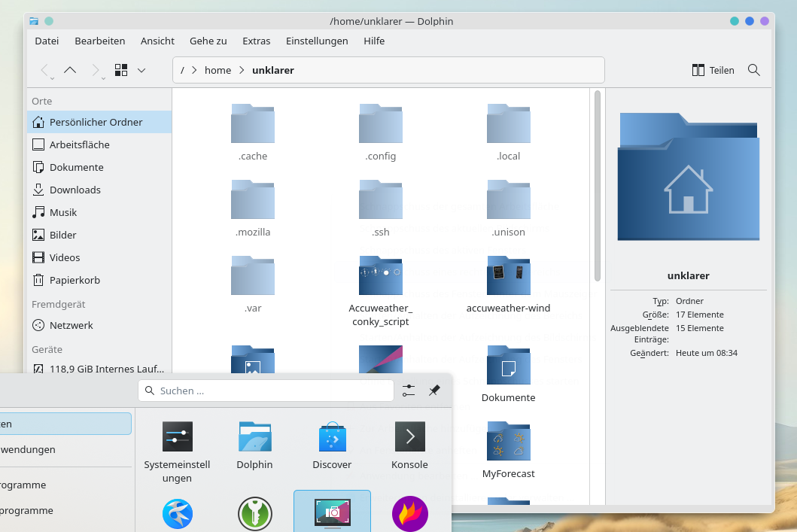The height and width of the screenshot is (532, 797).
Task: Click the root slash in breadcrumb
Action: click(x=182, y=71)
